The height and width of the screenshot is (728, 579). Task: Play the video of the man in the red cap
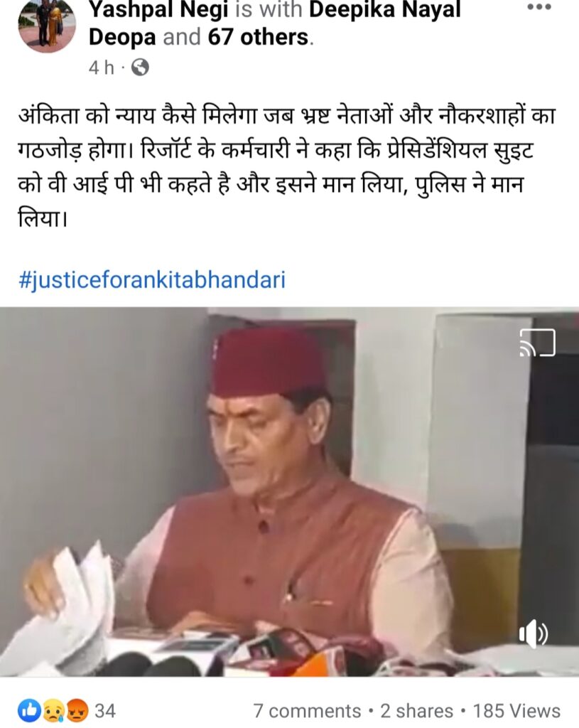click(x=289, y=492)
